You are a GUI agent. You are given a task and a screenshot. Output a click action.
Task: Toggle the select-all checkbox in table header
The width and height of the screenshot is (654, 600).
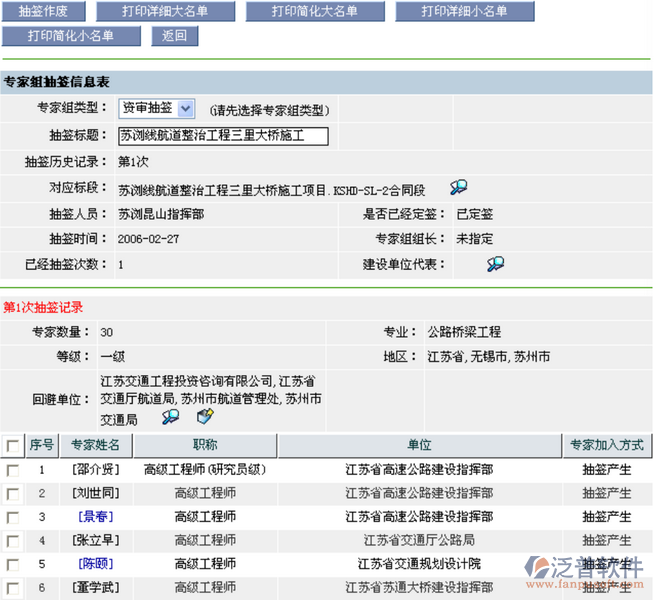click(12, 445)
